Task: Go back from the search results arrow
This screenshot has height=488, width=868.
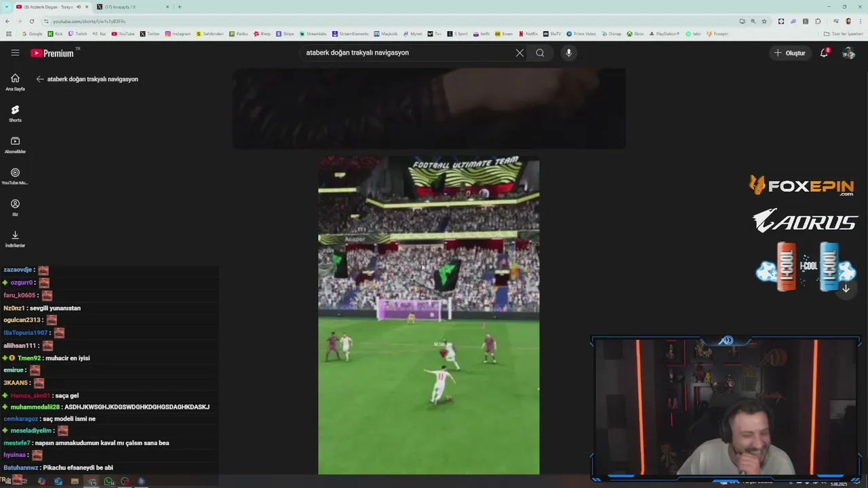Action: click(x=40, y=79)
